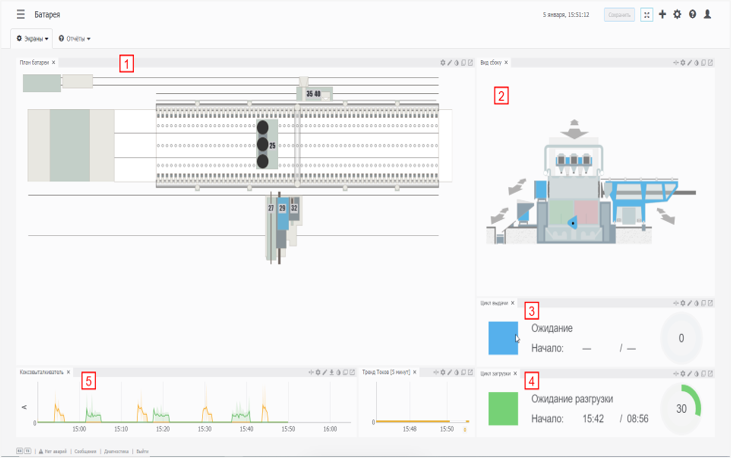Open settings gear in top toolbar
This screenshot has width=731, height=458.
point(677,15)
